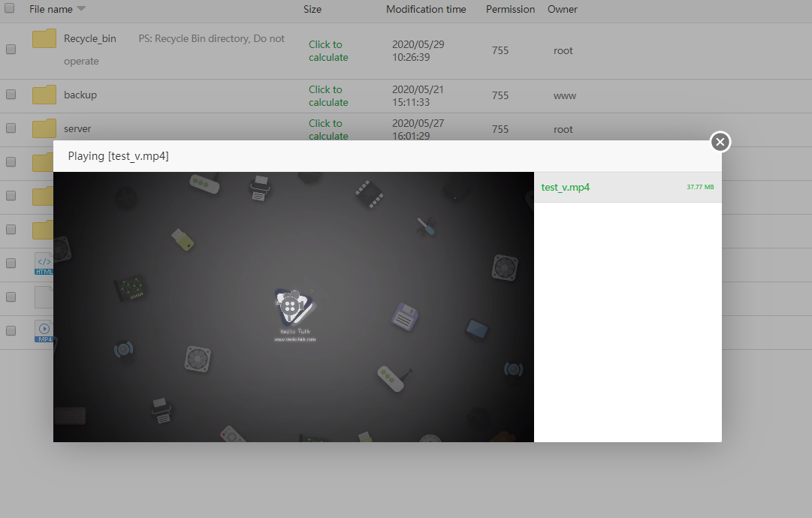Open the server folder name

tap(77, 129)
